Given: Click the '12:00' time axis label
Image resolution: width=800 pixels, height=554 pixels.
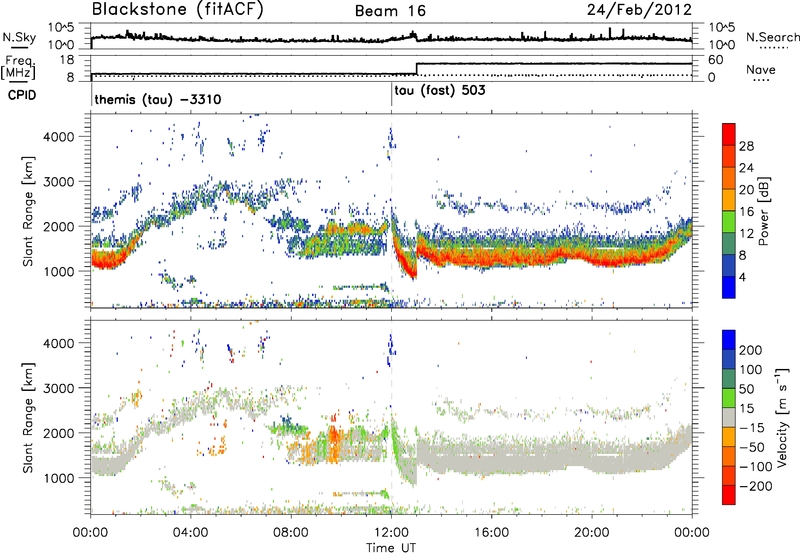Looking at the screenshot, I should (391, 533).
